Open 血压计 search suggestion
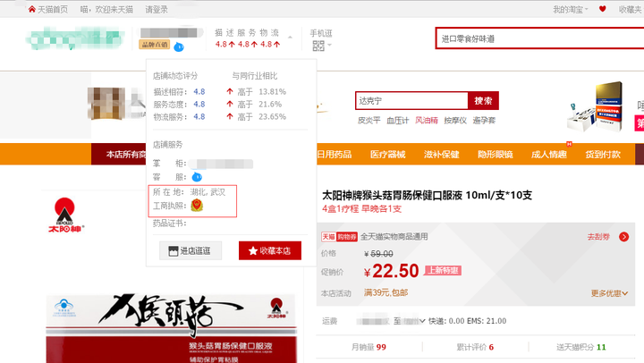This screenshot has height=363, width=644. (397, 121)
